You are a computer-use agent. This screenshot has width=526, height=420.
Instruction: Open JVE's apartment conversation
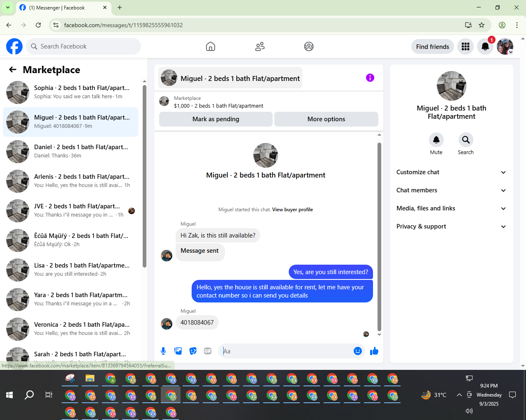click(x=70, y=211)
